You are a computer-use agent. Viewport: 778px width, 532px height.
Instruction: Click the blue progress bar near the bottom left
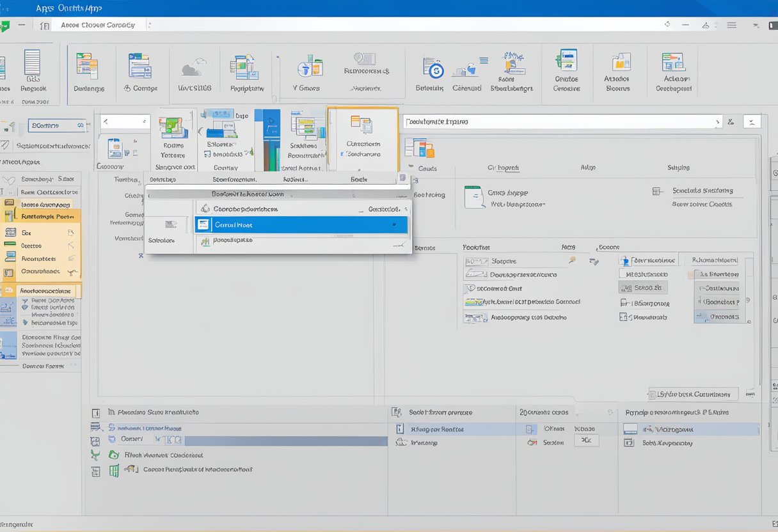(288, 440)
